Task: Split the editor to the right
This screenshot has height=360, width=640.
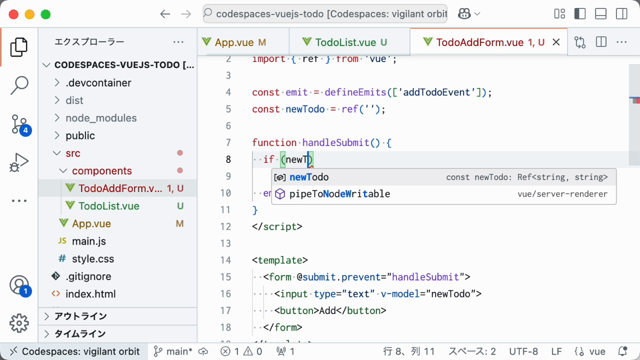Action: [601, 42]
